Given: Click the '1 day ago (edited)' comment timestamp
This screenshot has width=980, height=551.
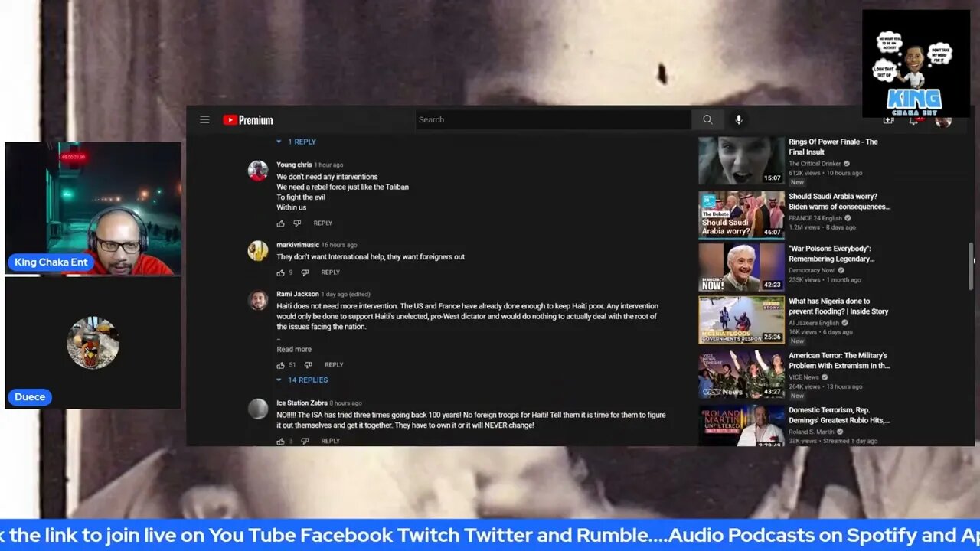Looking at the screenshot, I should [346, 295].
